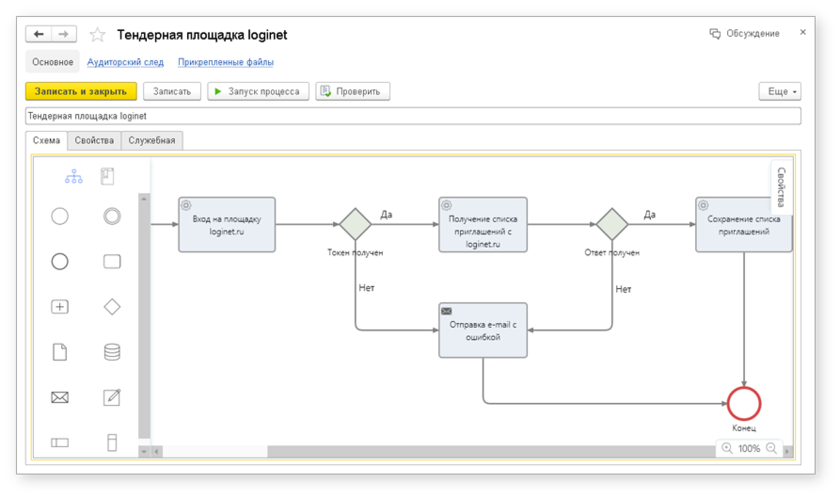Open the Служебная tab
This screenshot has height=499, width=840.
pyautogui.click(x=152, y=140)
